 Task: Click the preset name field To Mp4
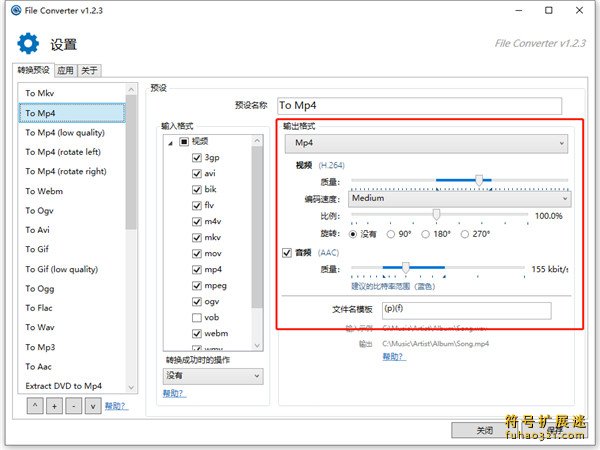[x=419, y=106]
